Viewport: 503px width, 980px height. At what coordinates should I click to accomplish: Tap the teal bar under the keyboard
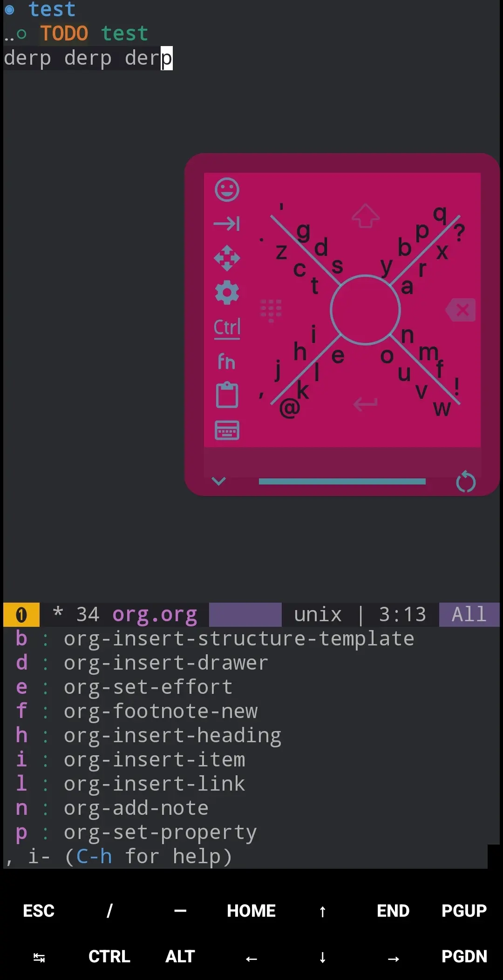342,481
